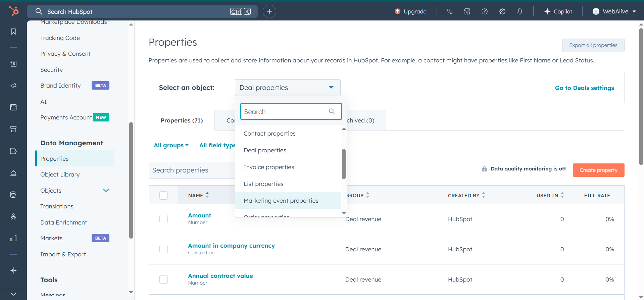Follow Go to Deals settings link
Screen dimensions: 644x300
click(584, 88)
